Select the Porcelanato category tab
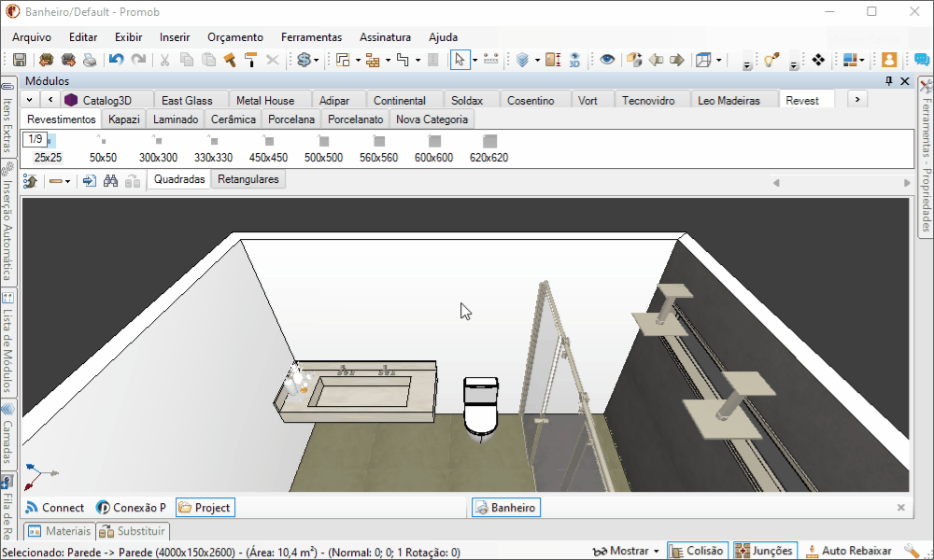This screenshot has height=560, width=934. tap(356, 119)
